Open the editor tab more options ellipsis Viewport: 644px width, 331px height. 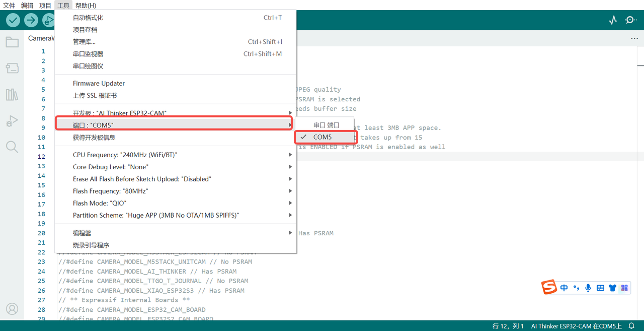coord(634,38)
